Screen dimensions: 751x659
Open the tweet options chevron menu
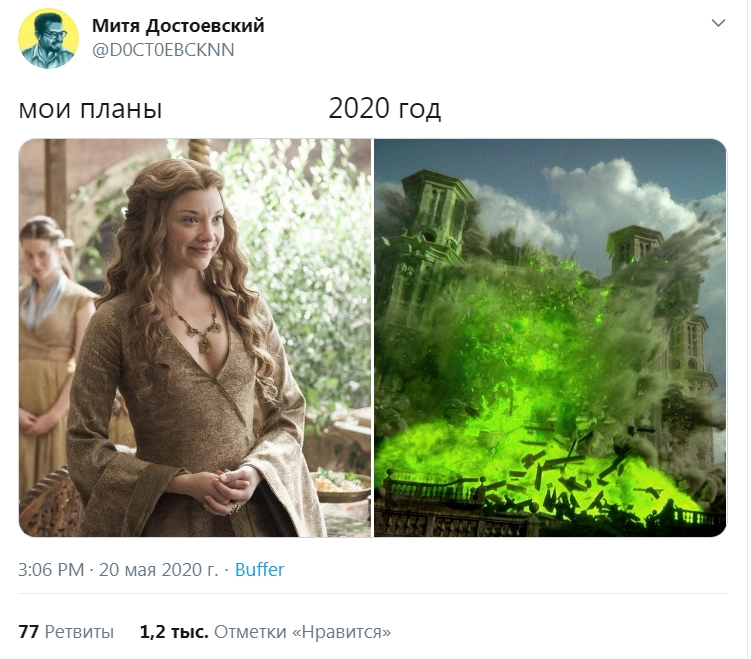click(718, 23)
